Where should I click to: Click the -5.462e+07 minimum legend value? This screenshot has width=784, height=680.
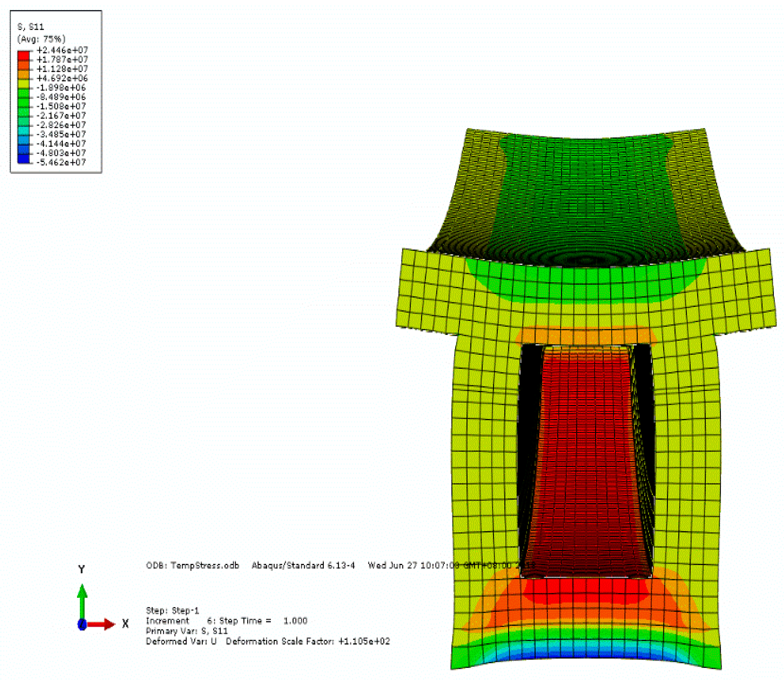point(61,162)
